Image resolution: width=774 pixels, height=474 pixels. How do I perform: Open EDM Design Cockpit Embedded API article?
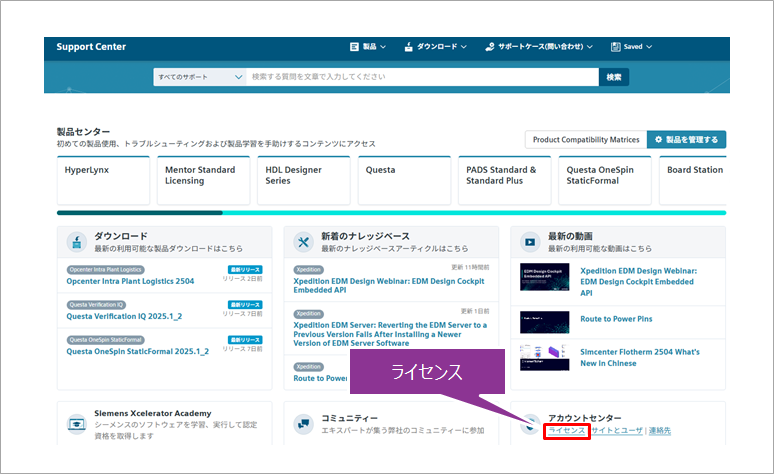pyautogui.click(x=389, y=285)
